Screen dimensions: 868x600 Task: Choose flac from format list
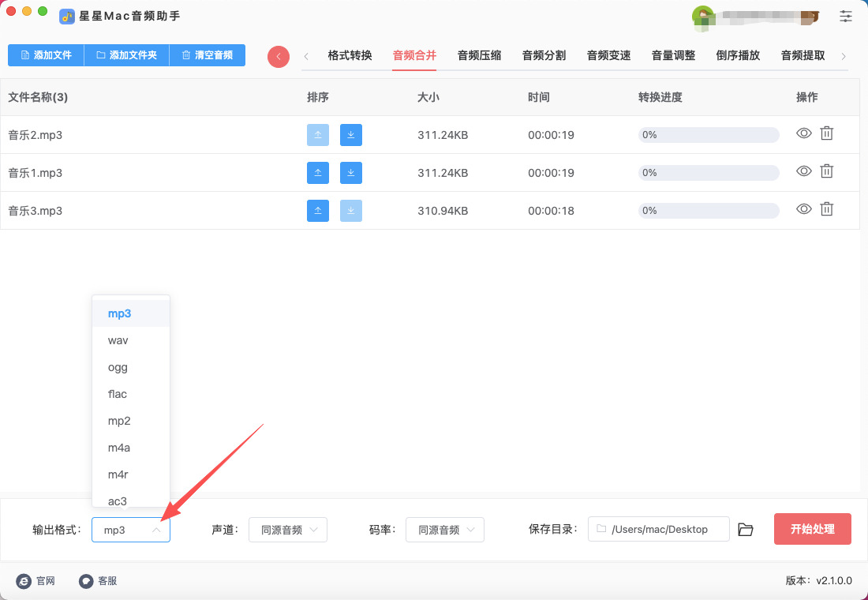[118, 394]
